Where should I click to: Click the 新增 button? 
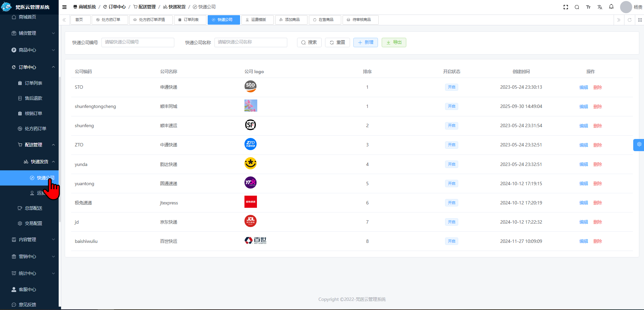tap(365, 43)
